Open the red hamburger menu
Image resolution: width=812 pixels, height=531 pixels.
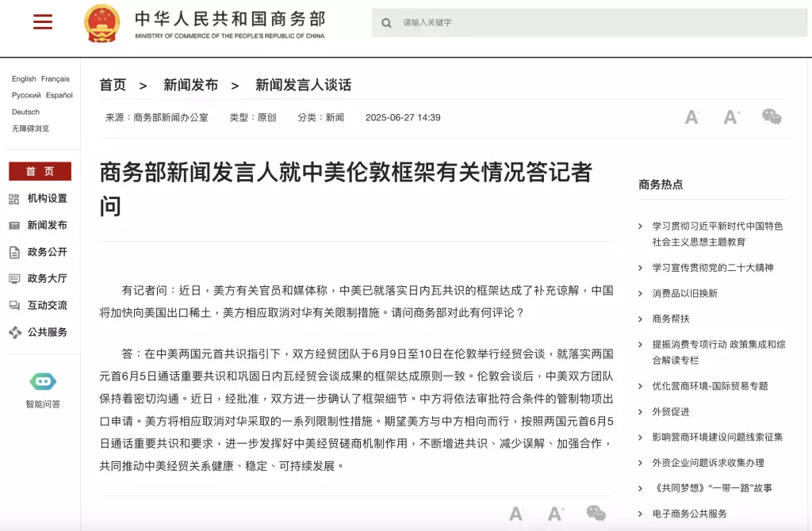point(43,21)
